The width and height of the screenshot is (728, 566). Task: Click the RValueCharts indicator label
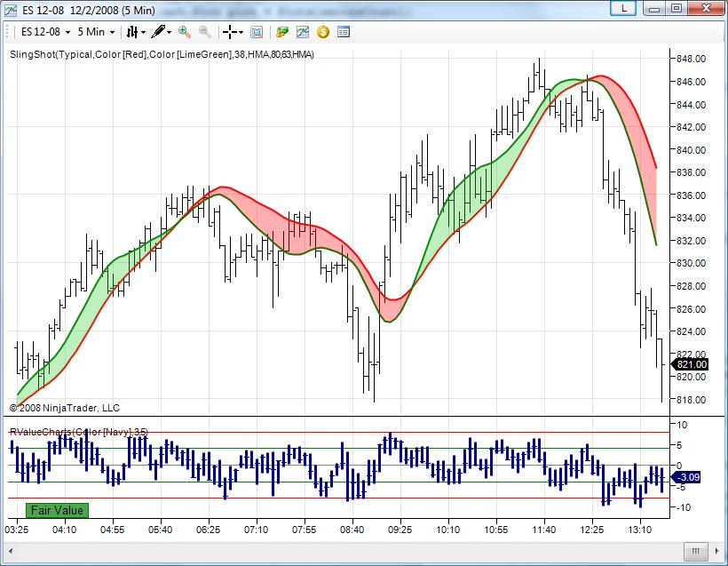[79, 432]
